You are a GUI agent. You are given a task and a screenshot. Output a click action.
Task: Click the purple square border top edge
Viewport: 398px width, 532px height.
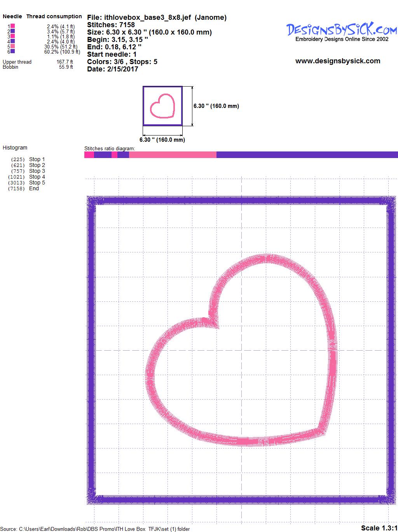(x=241, y=200)
